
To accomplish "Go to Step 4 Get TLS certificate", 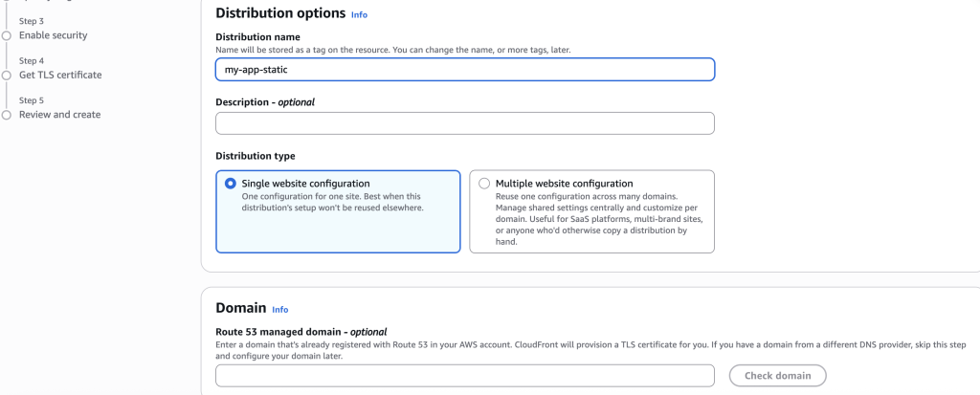I will (60, 75).
